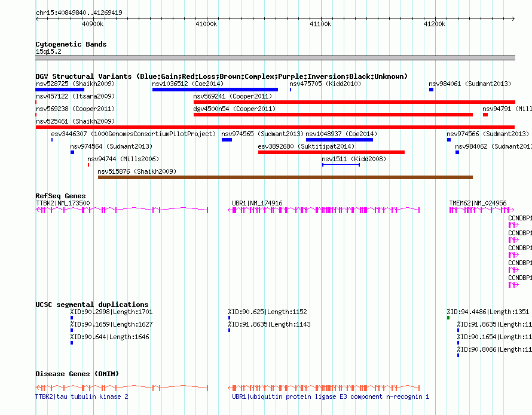Open variant label esv3446307 (1000GenomesConsortiumPilotProject)
Screen dimensions: 532x415
pyautogui.click(x=133, y=134)
